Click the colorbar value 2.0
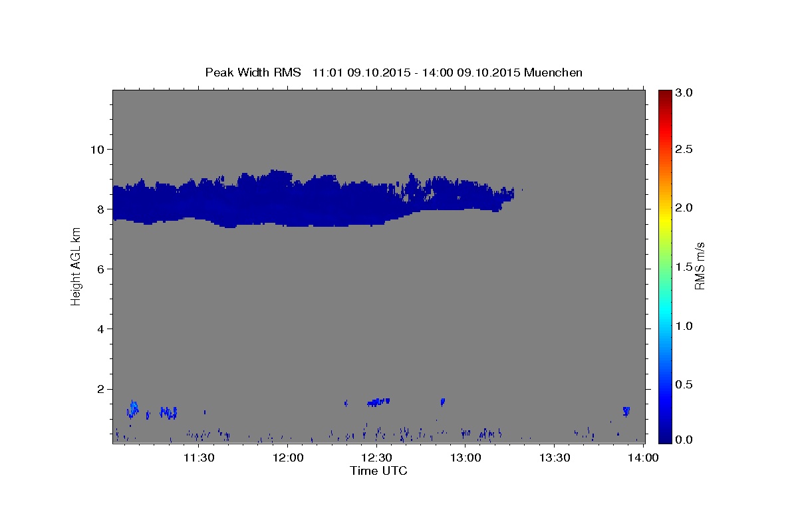Viewport: 798px width, 532px height. tap(686, 207)
